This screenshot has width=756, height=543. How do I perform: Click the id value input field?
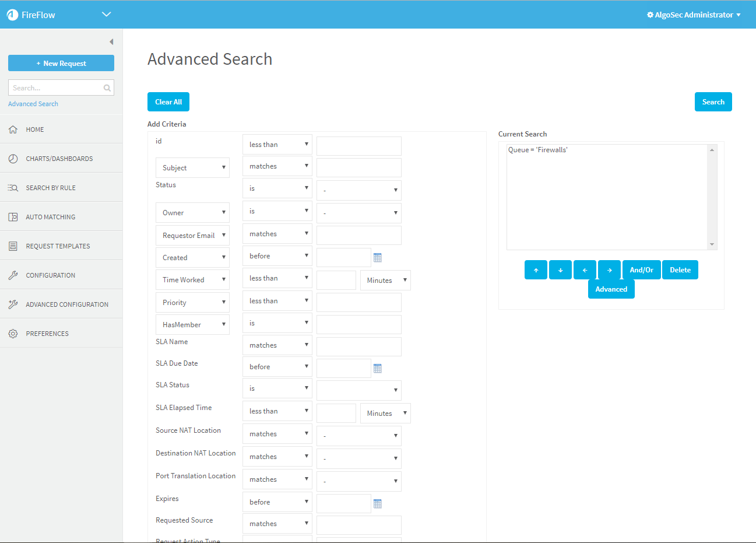(358, 146)
